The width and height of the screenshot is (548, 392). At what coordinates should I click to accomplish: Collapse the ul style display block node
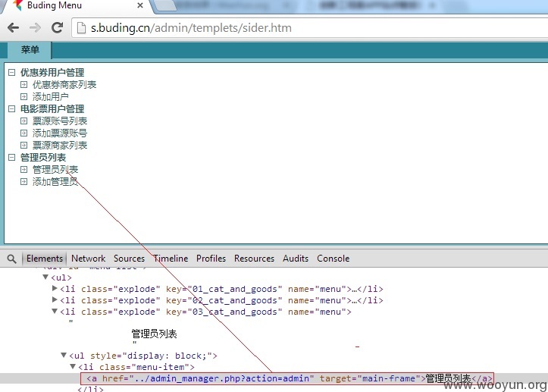[x=64, y=355]
